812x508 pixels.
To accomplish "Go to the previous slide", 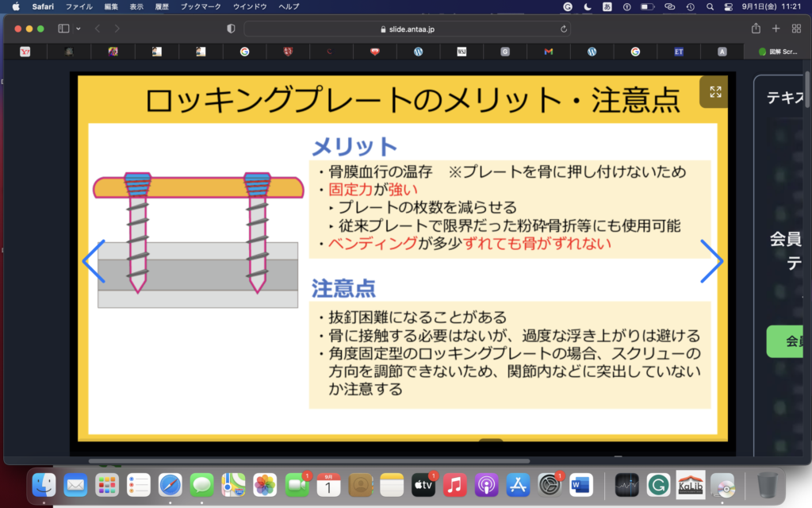I will click(x=94, y=261).
